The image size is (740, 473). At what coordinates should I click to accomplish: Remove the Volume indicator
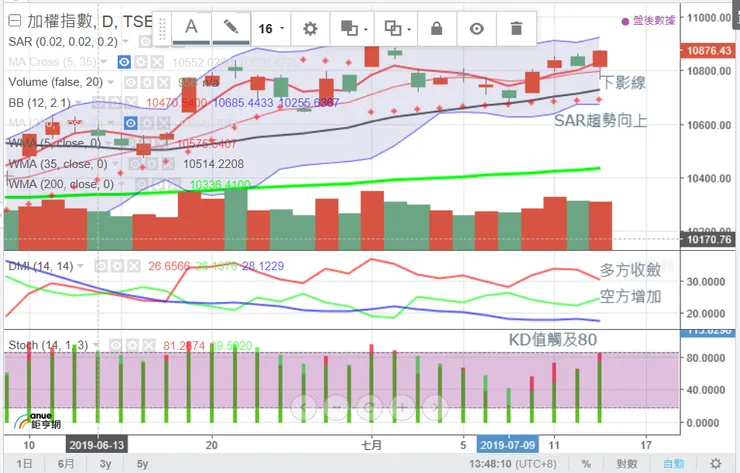point(163,83)
